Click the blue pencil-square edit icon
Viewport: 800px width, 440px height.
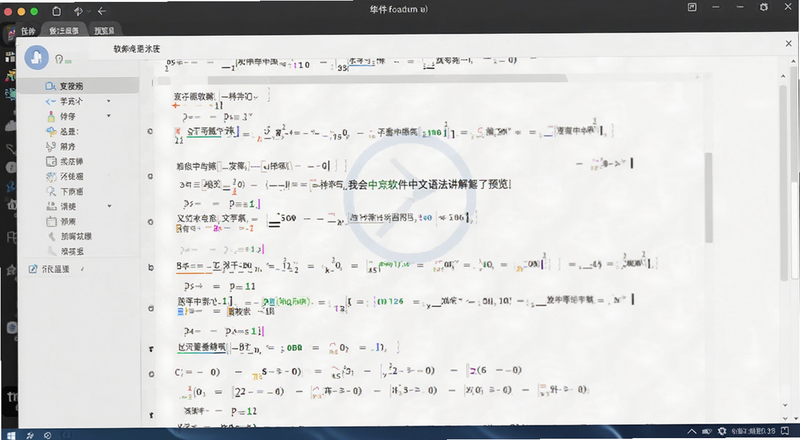point(33,268)
